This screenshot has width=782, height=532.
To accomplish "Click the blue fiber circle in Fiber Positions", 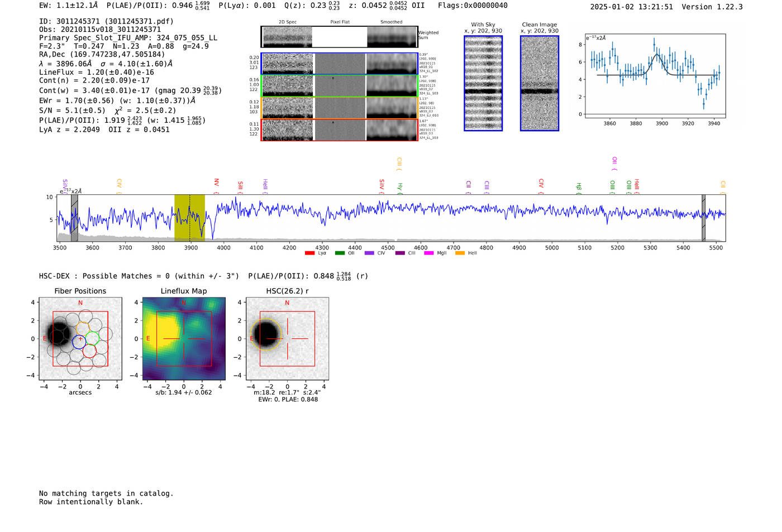I will pos(79,342).
